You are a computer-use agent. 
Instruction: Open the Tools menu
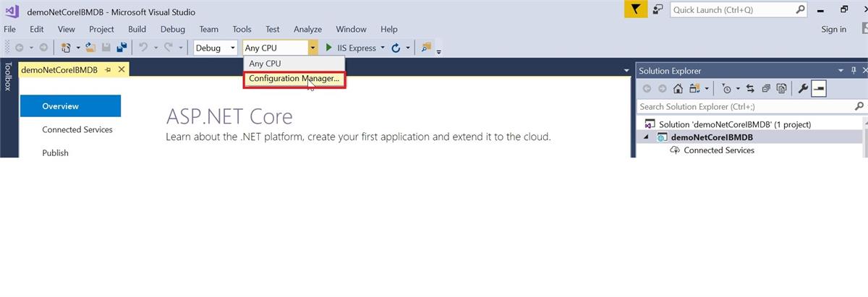[242, 29]
